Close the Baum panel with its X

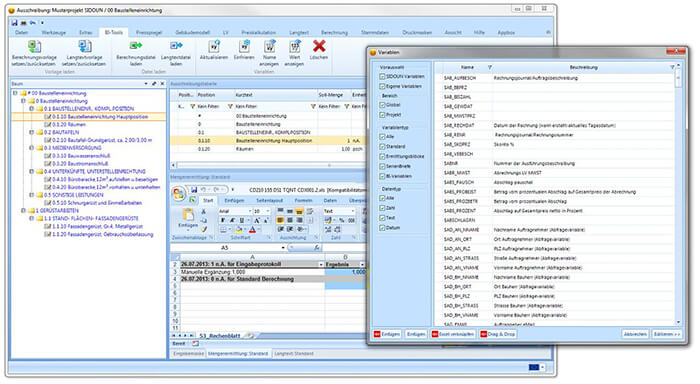[x=162, y=83]
